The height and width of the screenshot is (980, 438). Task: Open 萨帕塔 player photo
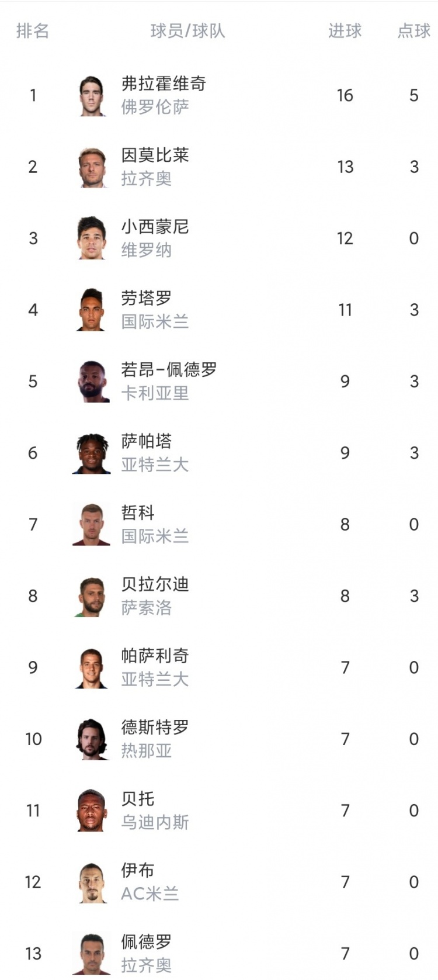click(92, 453)
